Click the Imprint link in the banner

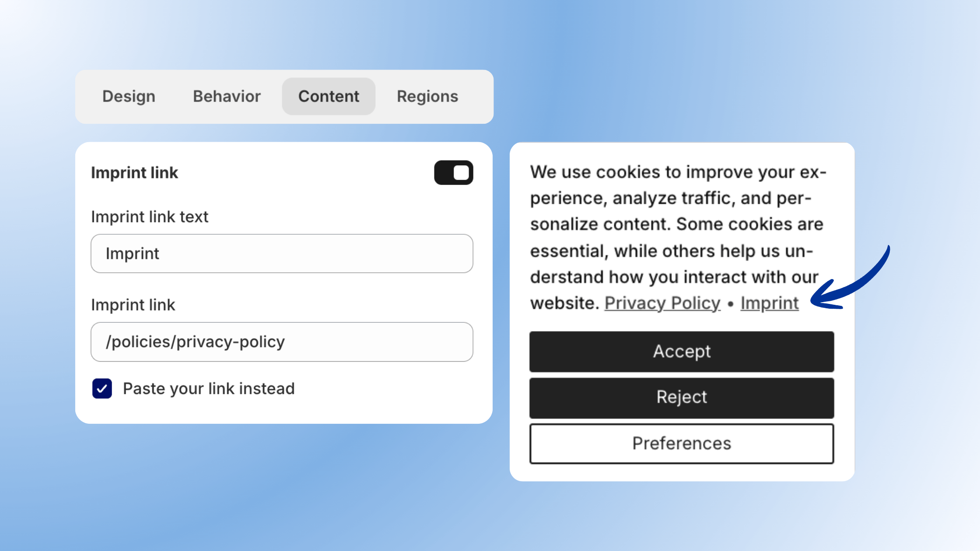769,303
